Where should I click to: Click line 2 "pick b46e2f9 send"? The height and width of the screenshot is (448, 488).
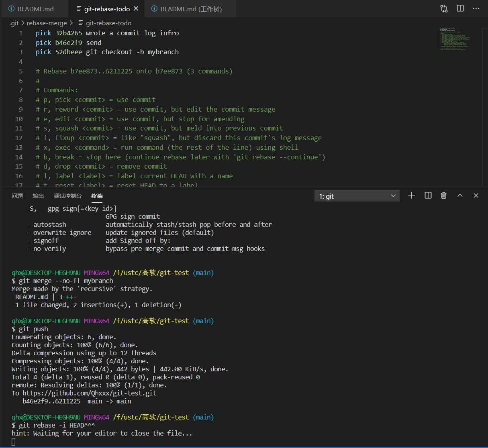[x=68, y=43]
